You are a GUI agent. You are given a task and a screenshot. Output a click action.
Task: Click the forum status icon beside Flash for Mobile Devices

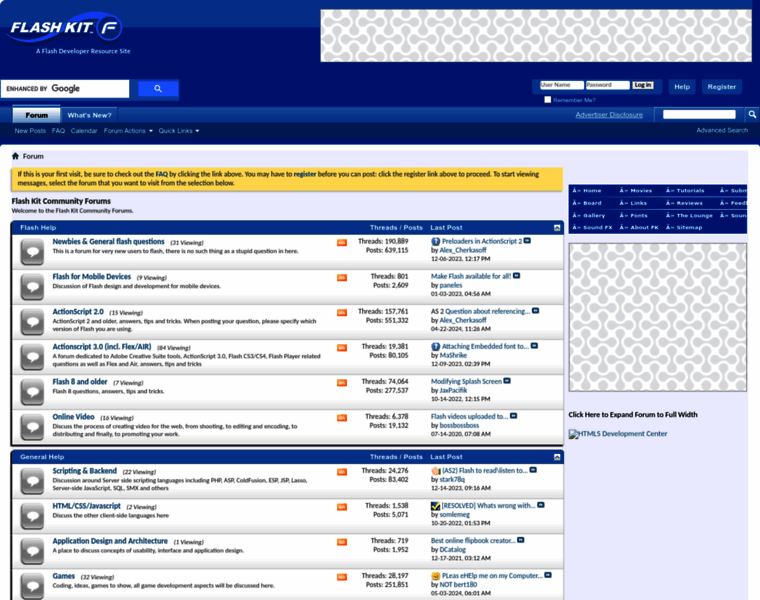[x=32, y=287]
